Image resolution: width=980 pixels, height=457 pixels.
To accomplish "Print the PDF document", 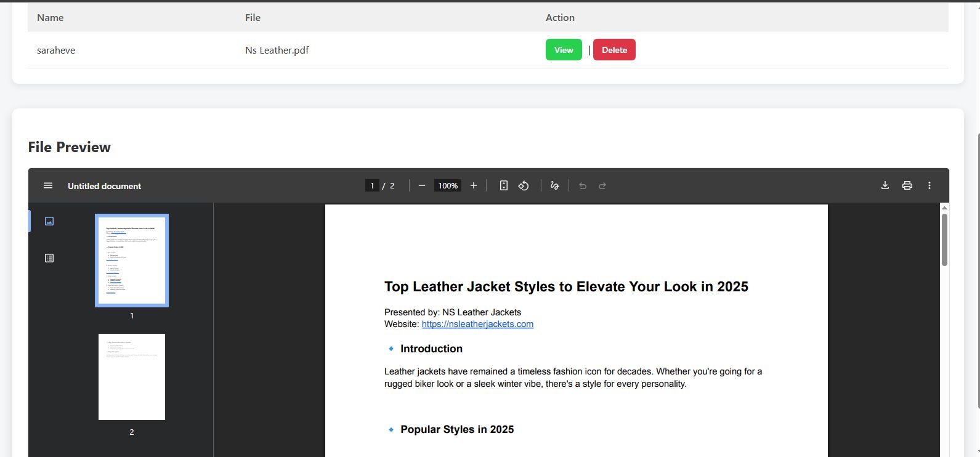I will (x=907, y=186).
